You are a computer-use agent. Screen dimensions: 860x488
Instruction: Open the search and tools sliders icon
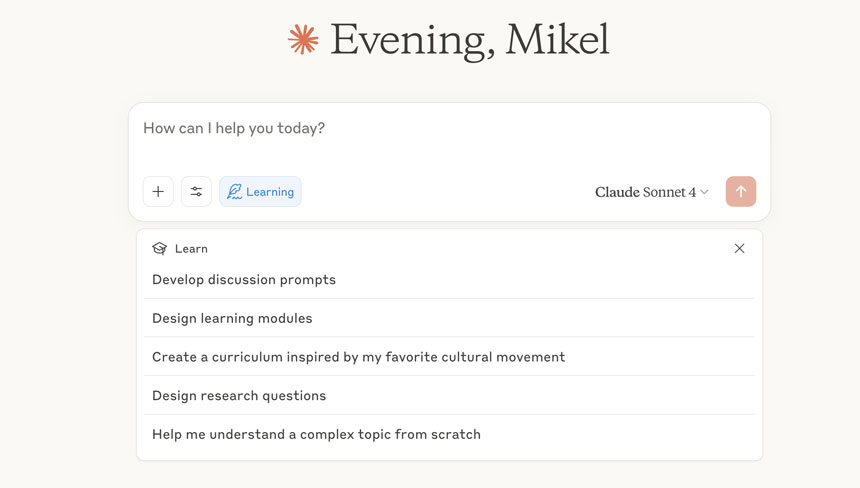(196, 191)
